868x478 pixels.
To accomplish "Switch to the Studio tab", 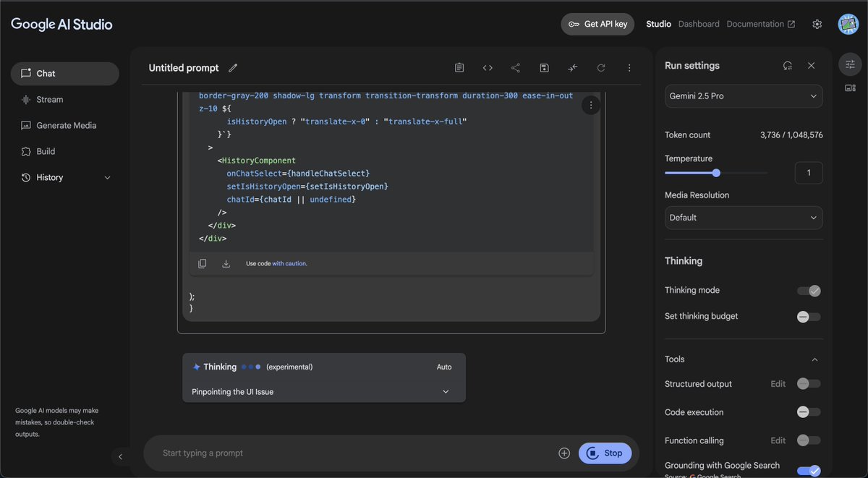I will tap(658, 24).
